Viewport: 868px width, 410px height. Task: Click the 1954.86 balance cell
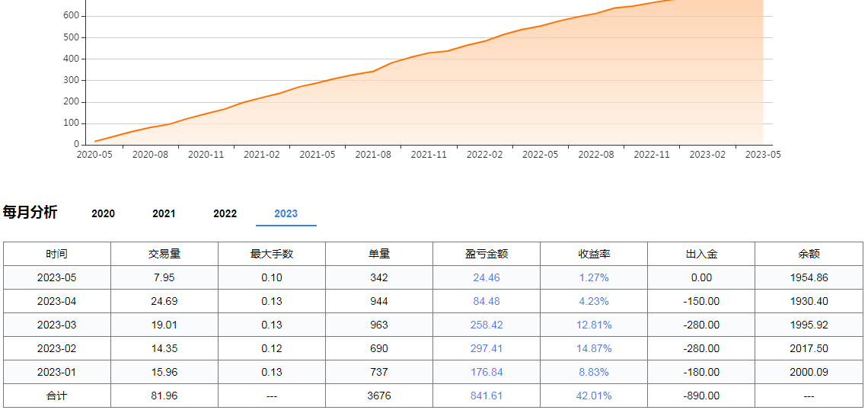coord(809,278)
